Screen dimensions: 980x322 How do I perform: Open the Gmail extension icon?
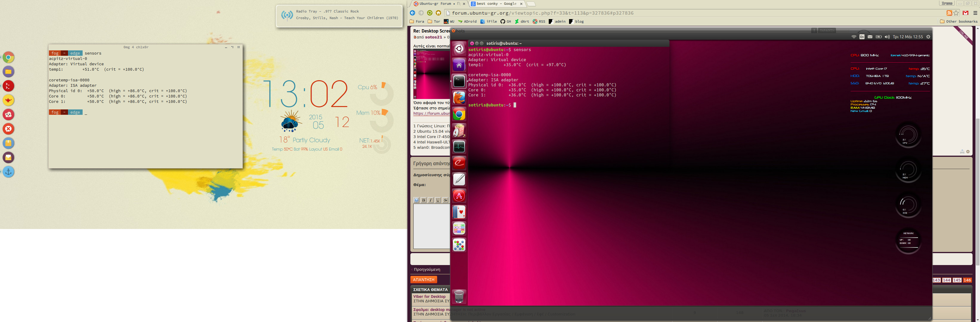coord(966,13)
